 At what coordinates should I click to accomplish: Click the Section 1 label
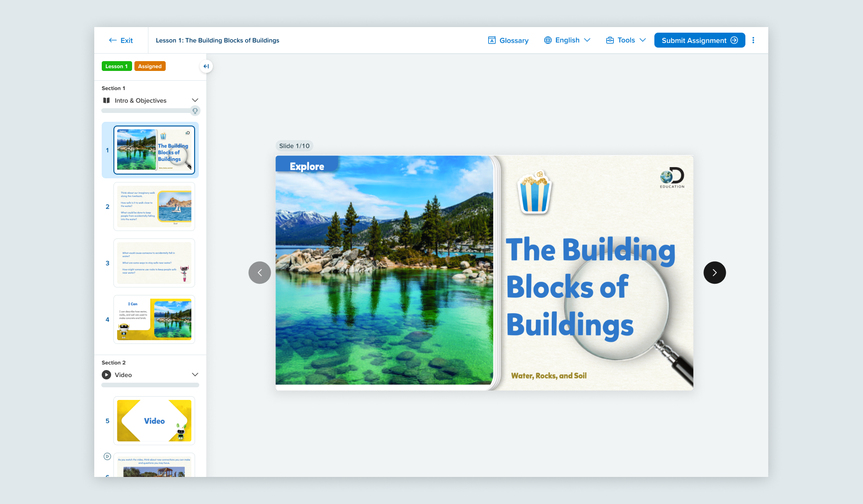(x=113, y=88)
